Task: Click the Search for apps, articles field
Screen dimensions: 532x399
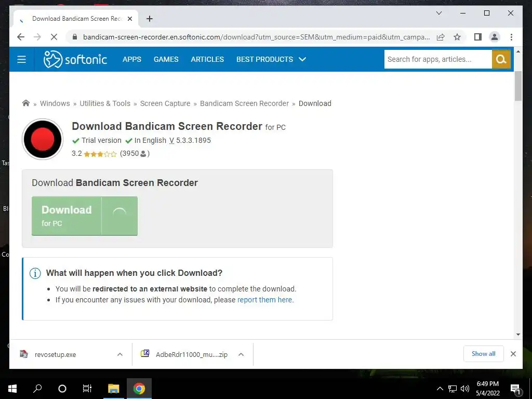Action: 437,59
